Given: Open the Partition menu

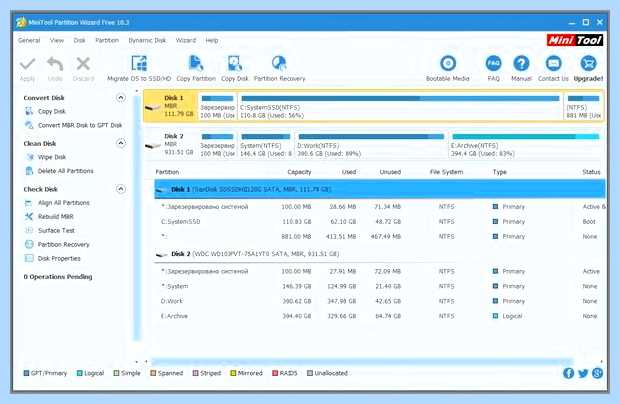Looking at the screenshot, I should (x=107, y=40).
